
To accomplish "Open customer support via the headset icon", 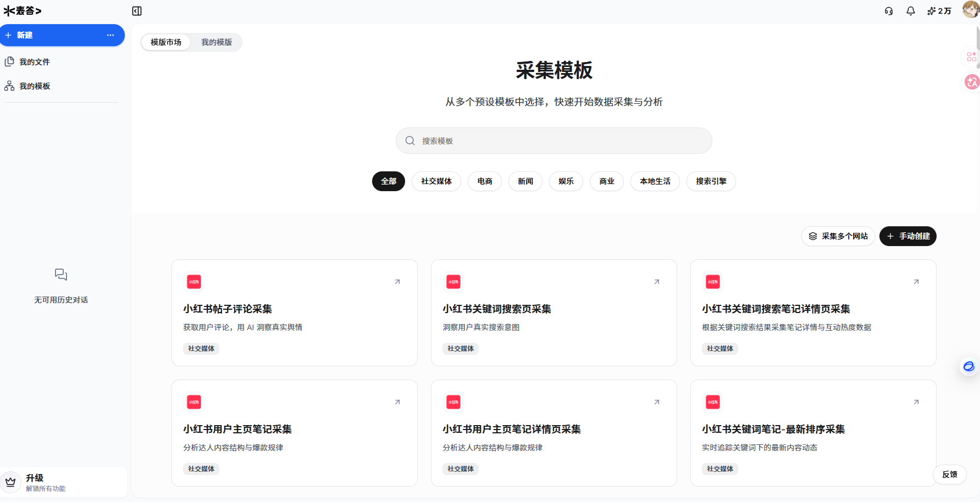I will click(888, 10).
